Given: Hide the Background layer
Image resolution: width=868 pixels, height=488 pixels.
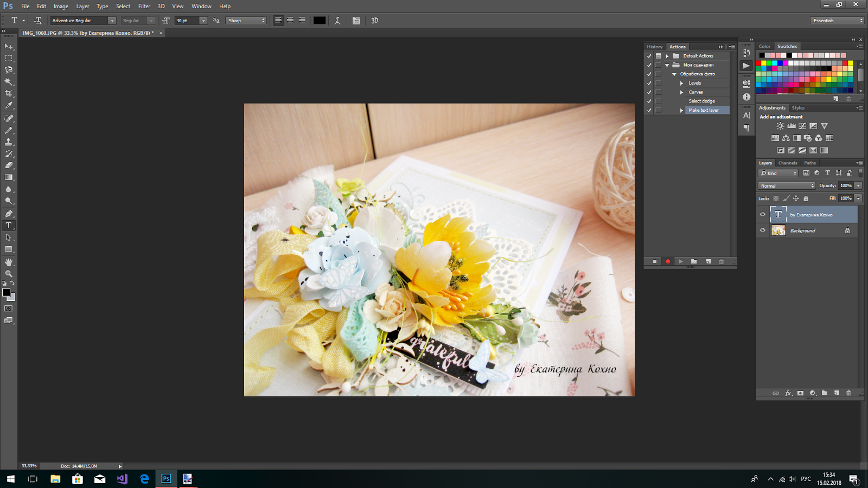Looking at the screenshot, I should pos(763,230).
